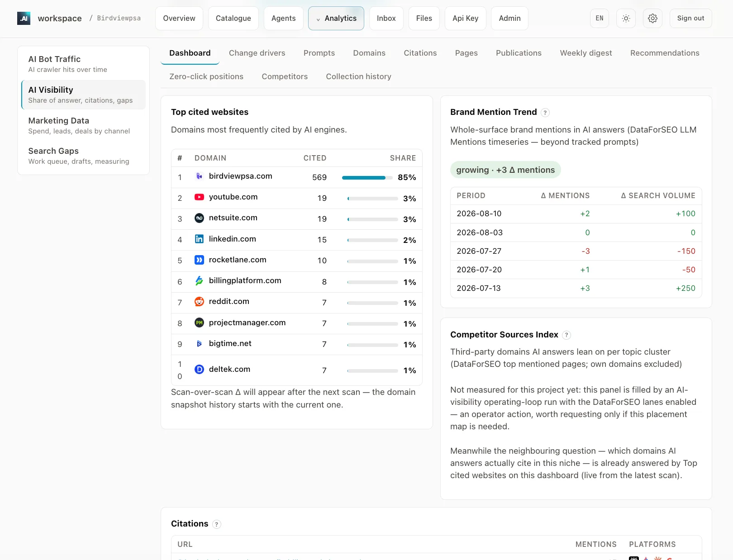Switch to the Citations tab
Viewport: 733px width, 560px height.
[420, 53]
